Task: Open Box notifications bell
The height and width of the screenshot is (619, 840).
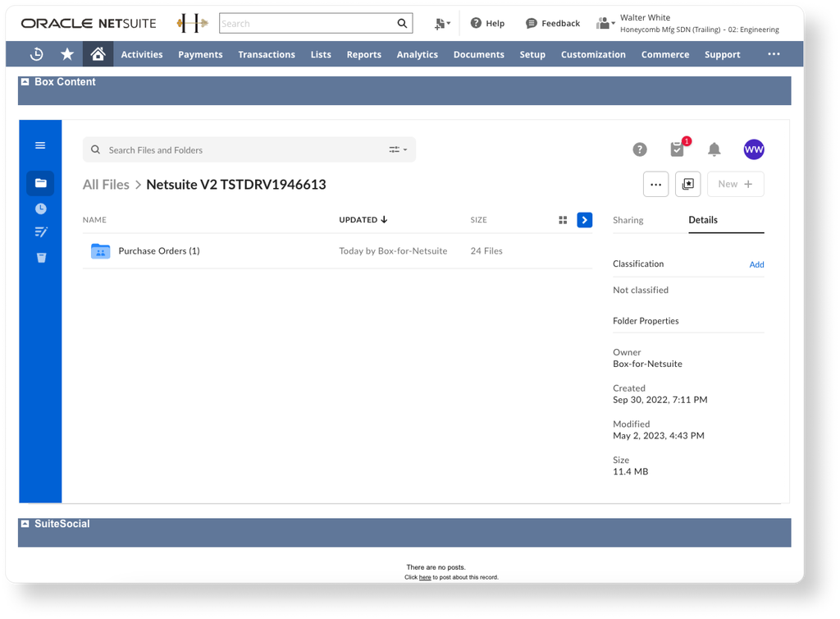Action: (714, 149)
